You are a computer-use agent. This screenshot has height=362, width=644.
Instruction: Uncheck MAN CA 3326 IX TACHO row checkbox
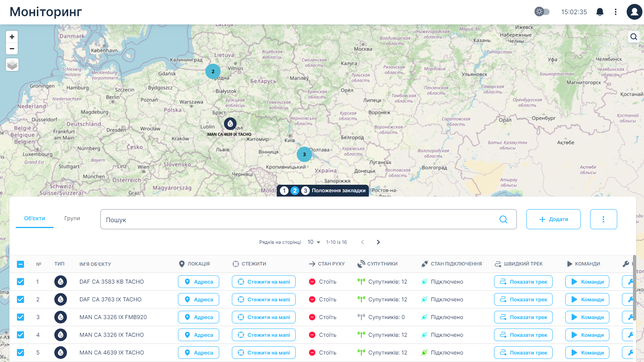click(20, 335)
